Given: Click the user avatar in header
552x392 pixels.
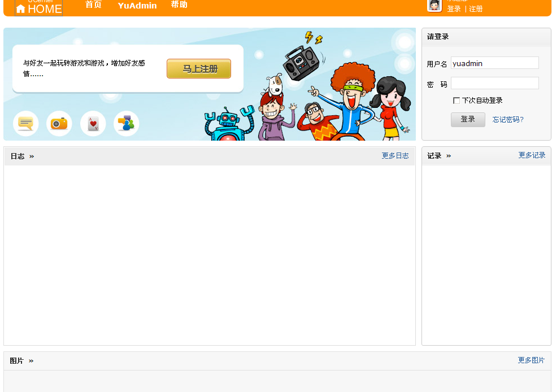Looking at the screenshot, I should [434, 6].
